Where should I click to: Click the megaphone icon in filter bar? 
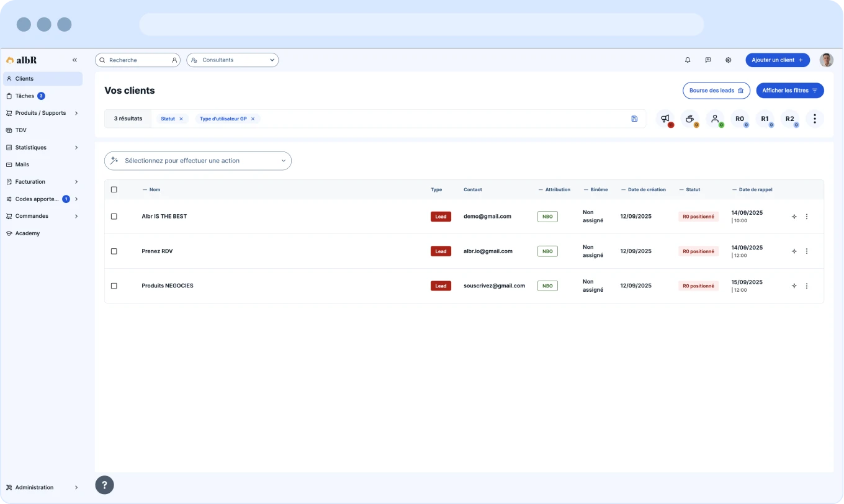(x=665, y=119)
